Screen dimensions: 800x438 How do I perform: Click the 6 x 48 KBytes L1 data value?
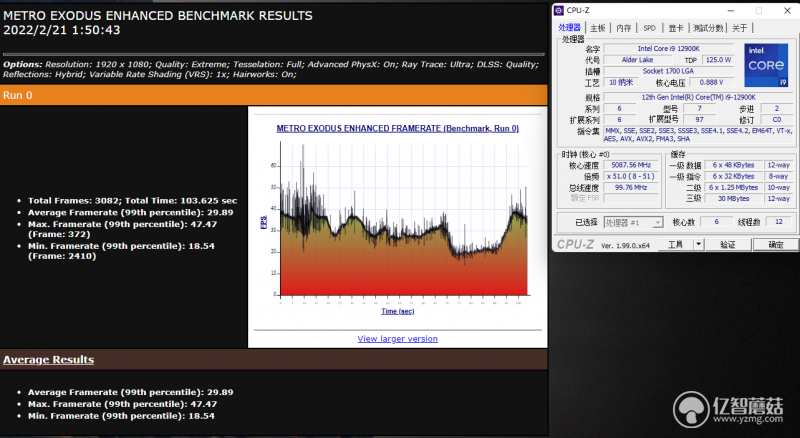tap(733, 165)
